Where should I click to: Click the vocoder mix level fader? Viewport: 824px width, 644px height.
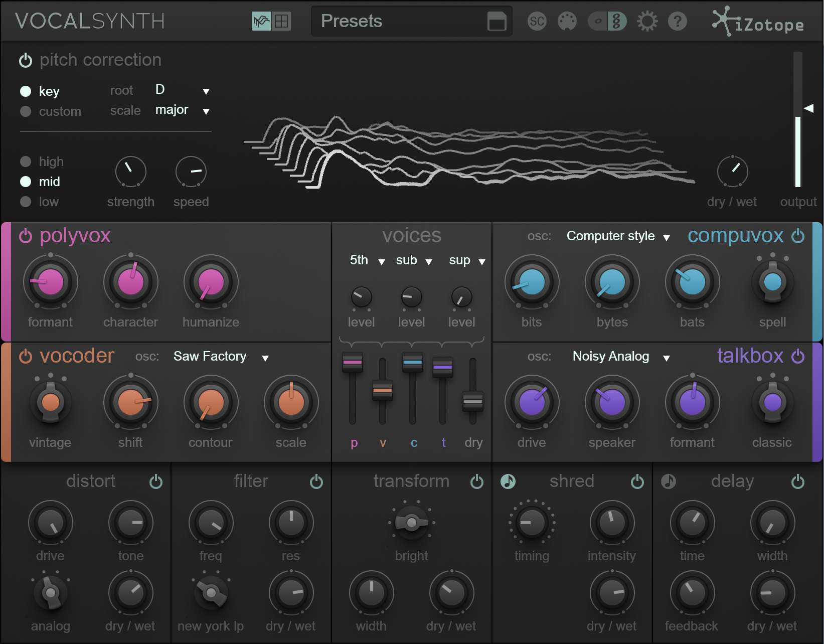[x=383, y=390]
